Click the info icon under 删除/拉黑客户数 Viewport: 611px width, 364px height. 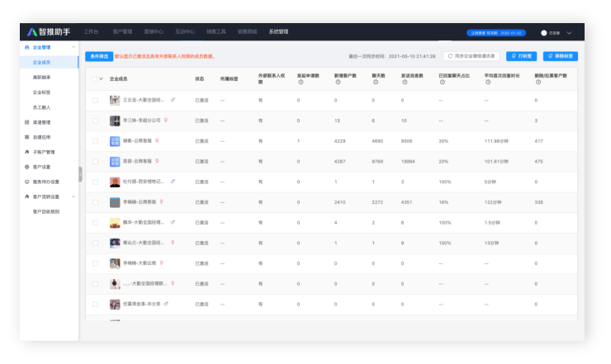(538, 83)
